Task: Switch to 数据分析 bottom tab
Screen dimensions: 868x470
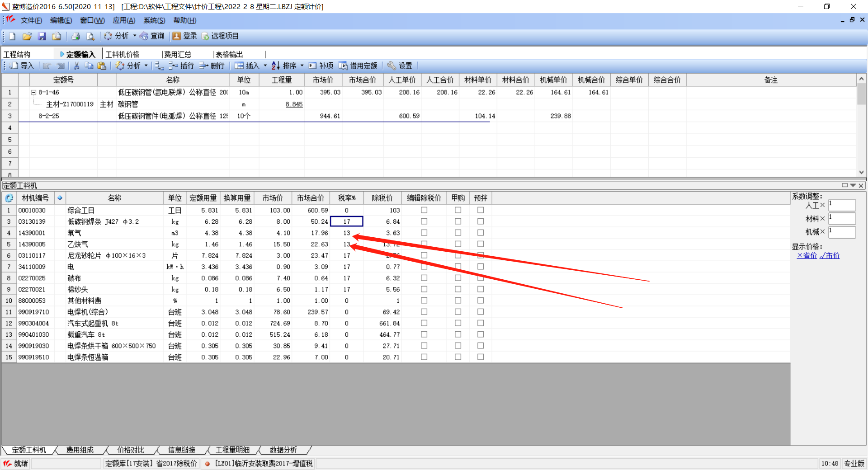Action: [x=283, y=450]
